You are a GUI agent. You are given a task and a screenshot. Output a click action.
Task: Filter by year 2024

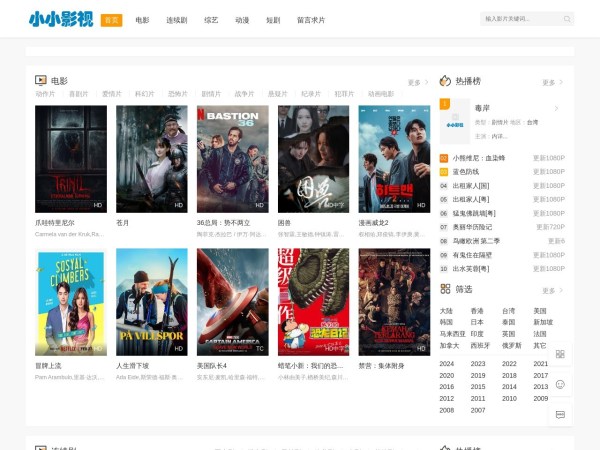[x=447, y=364]
